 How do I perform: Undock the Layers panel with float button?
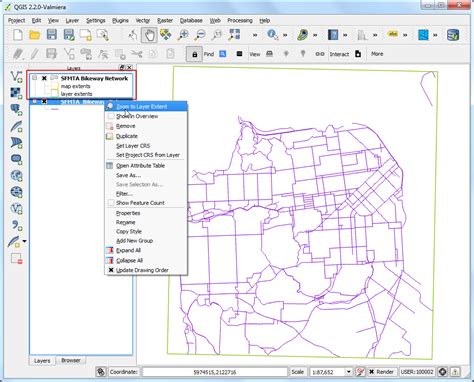click(122, 68)
